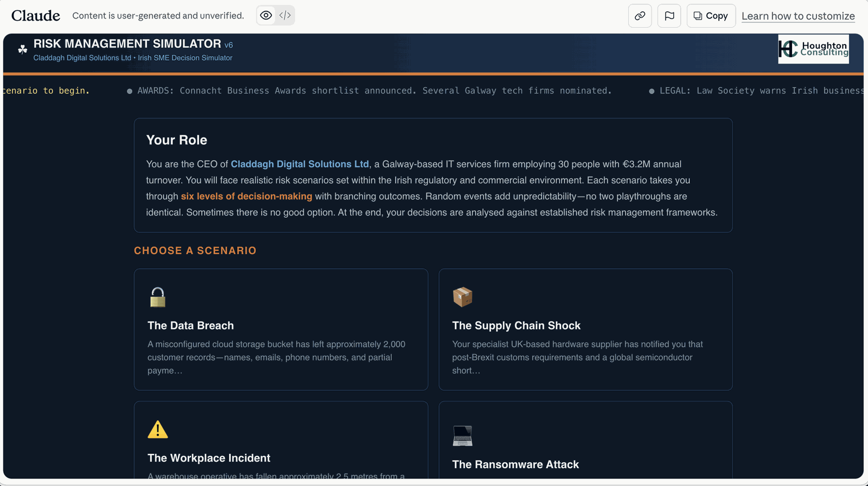868x486 pixels.
Task: Click the package icon on Supply Chain card
Action: (463, 297)
